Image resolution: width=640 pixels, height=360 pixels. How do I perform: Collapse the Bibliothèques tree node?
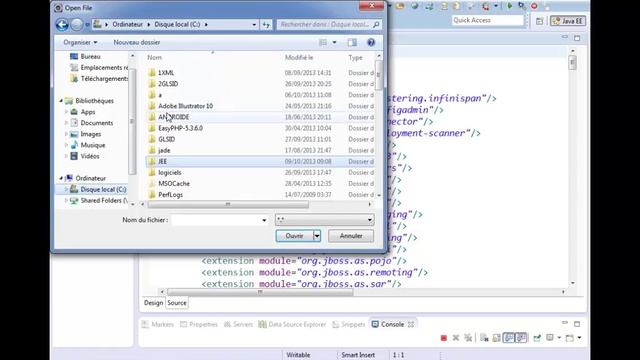(61, 100)
